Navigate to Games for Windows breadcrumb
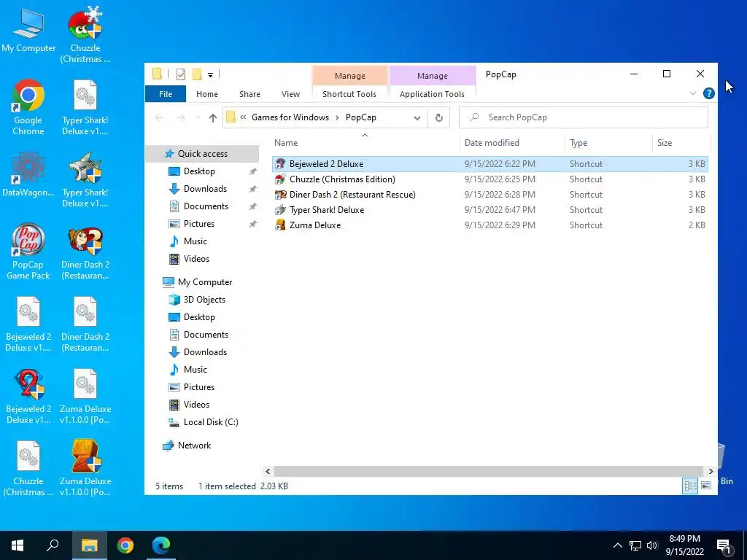Viewport: 747px width, 560px height. (290, 117)
